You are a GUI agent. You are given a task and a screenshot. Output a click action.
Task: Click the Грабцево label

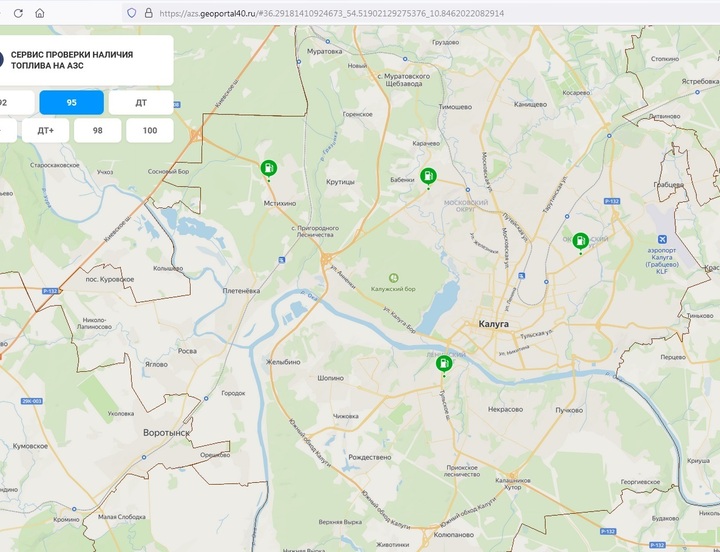[x=669, y=184]
